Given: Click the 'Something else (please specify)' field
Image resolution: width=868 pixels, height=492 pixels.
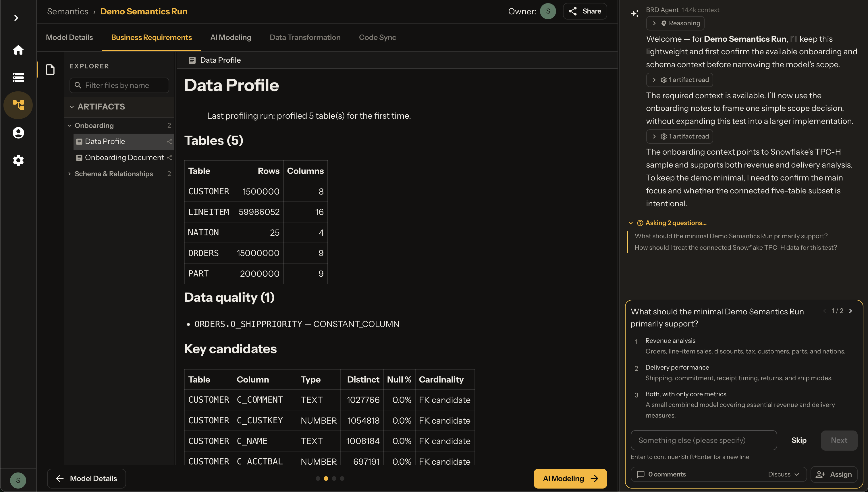Looking at the screenshot, I should tap(704, 440).
